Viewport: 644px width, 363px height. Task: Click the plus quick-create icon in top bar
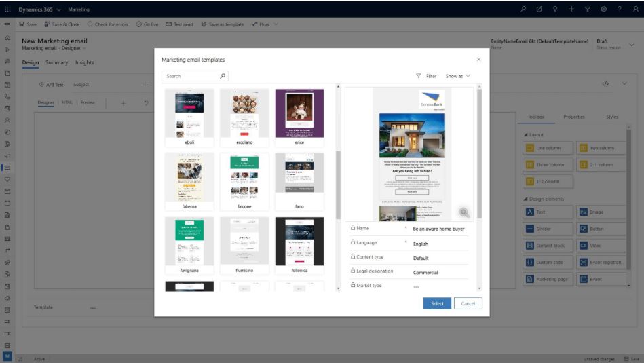[x=571, y=9]
